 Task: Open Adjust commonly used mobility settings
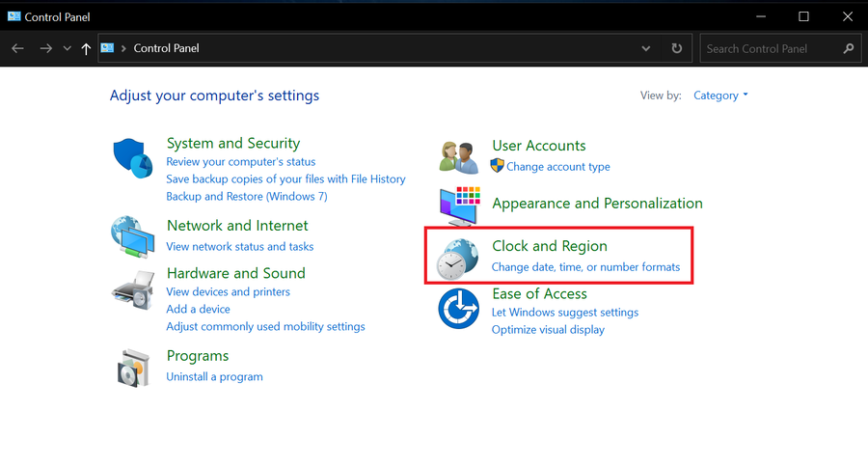[266, 326]
